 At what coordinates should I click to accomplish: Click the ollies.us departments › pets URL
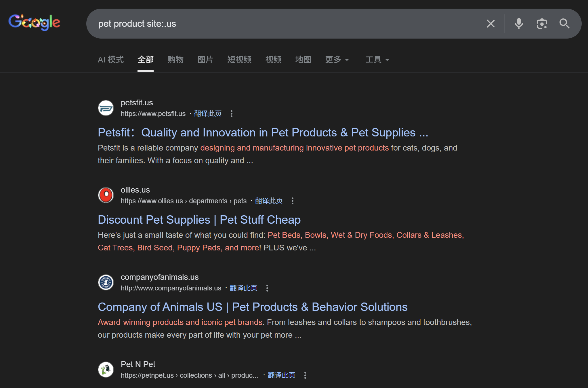[x=184, y=201]
